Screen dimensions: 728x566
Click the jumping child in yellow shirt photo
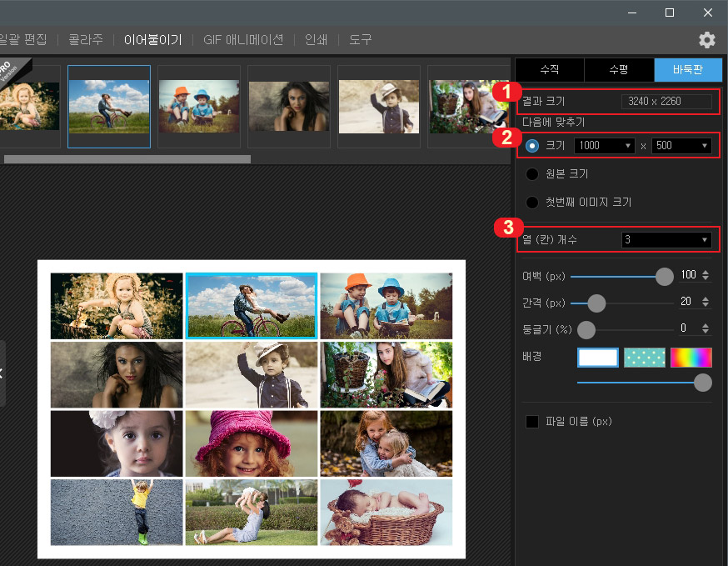[117, 512]
